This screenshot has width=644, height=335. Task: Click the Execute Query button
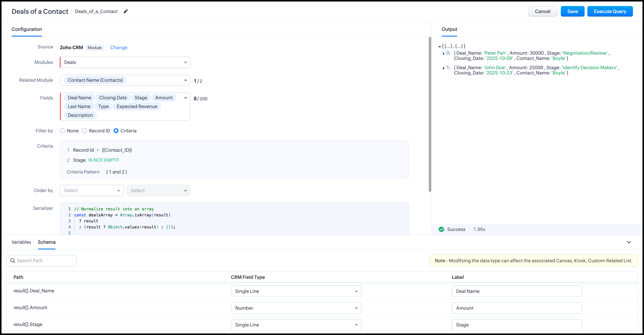(610, 11)
